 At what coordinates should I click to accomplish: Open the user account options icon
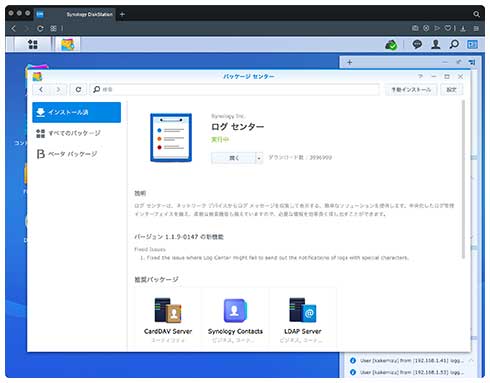(435, 44)
